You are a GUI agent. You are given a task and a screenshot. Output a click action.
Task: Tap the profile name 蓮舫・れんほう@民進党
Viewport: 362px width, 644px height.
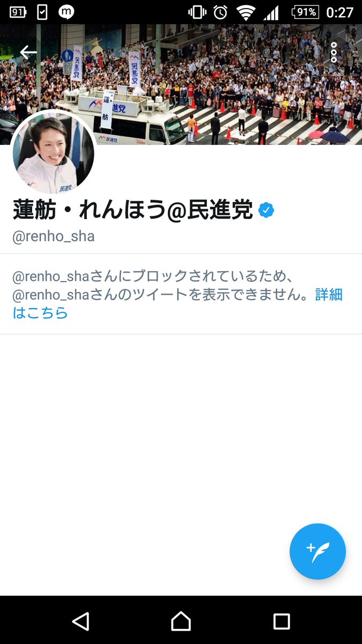pyautogui.click(x=133, y=210)
